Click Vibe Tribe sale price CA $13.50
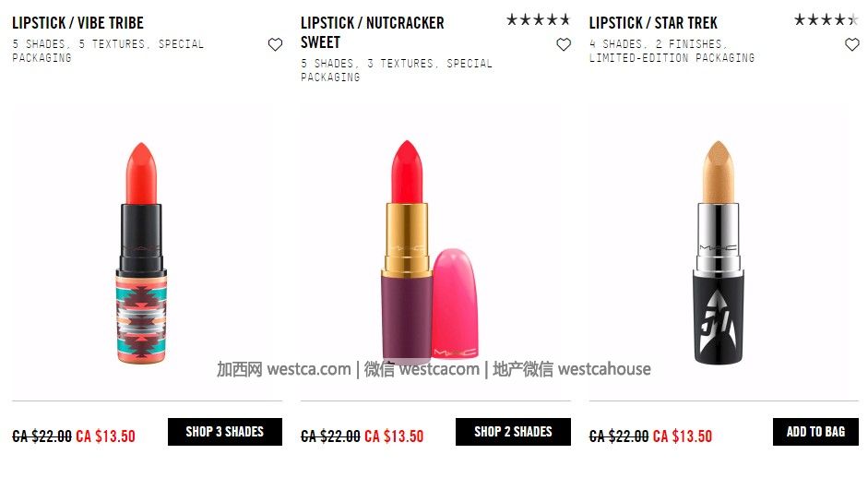Image resolution: width=868 pixels, height=478 pixels. pos(106,436)
